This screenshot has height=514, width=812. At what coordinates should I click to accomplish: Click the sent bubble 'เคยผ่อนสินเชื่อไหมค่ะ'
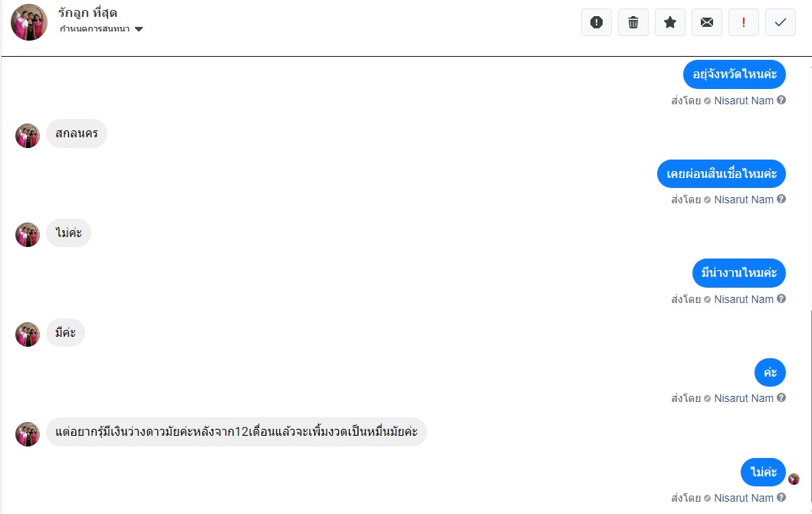[722, 173]
